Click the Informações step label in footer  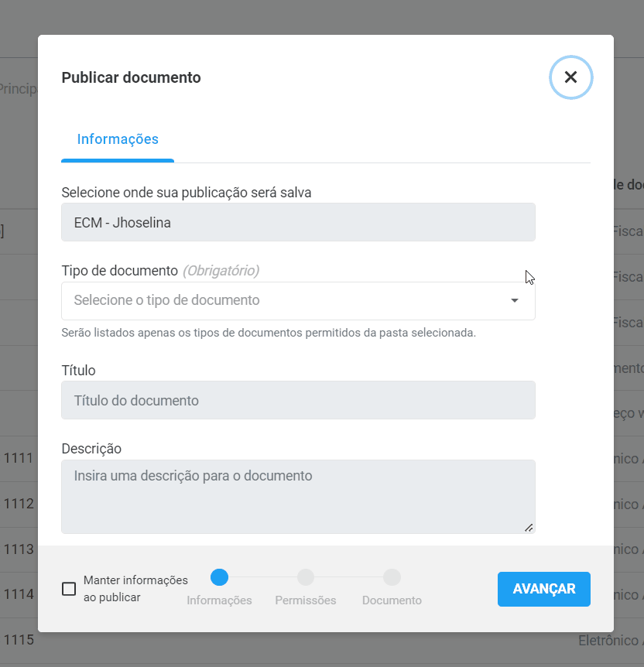219,600
